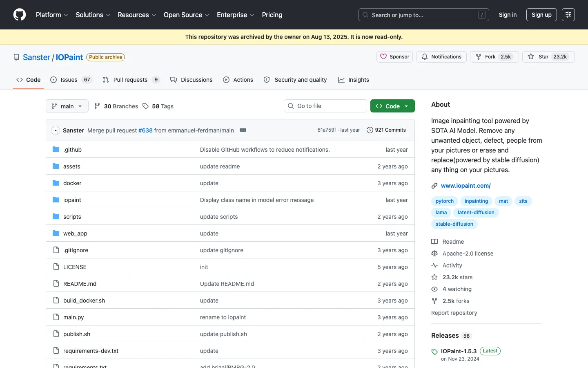Open the IOPaint repository name link
This screenshot has height=368, width=588.
tap(69, 57)
